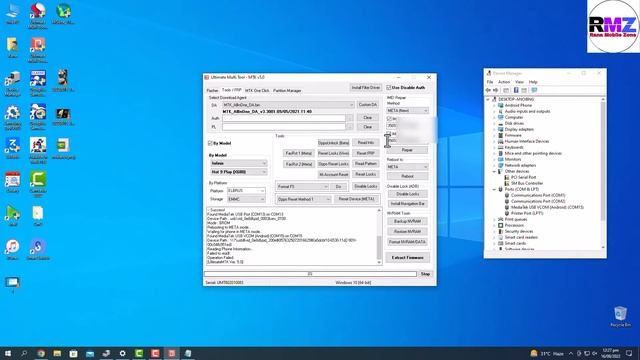Click the Windows Start button
Image resolution: width=640 pixels, height=360 pixels.
coord(7,353)
